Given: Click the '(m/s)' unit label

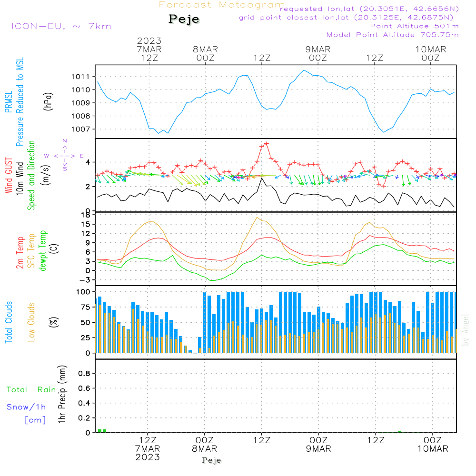Looking at the screenshot, I should [x=46, y=175].
